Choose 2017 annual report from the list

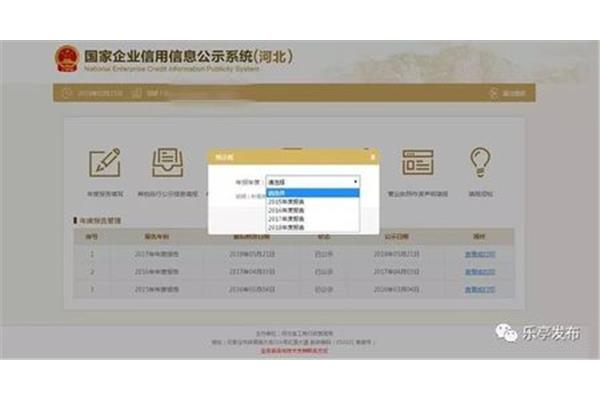pos(313,219)
